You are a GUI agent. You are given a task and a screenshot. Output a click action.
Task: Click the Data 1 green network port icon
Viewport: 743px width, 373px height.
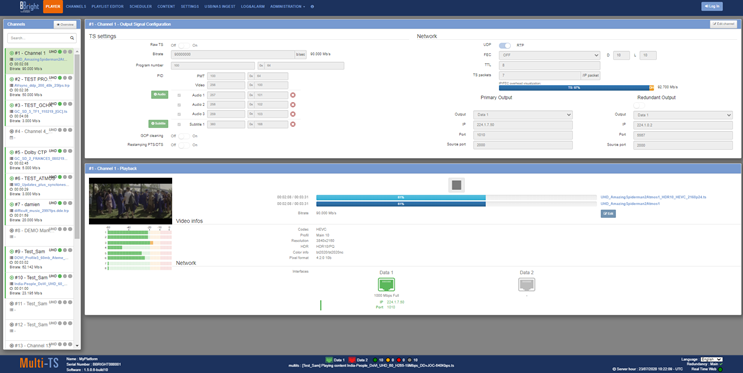[x=386, y=284]
